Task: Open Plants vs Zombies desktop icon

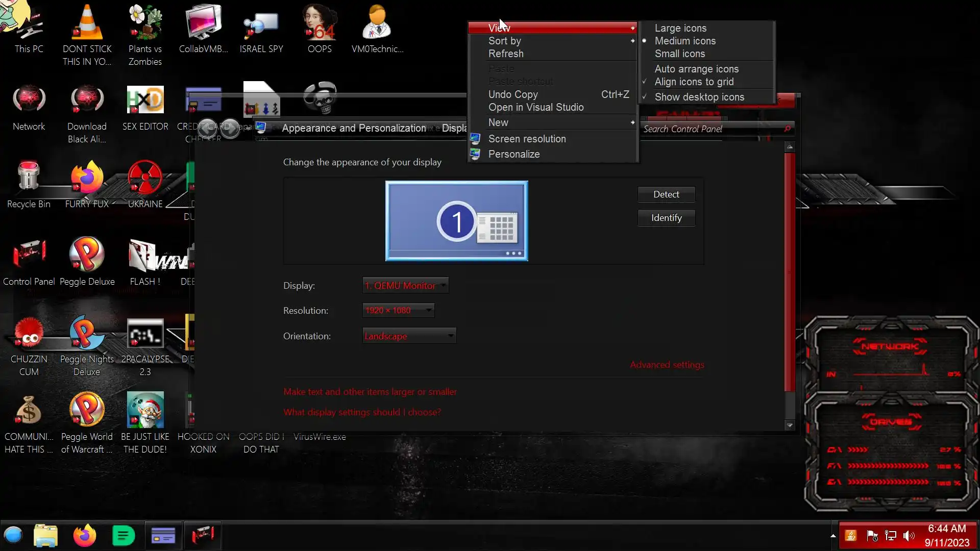Action: (145, 24)
